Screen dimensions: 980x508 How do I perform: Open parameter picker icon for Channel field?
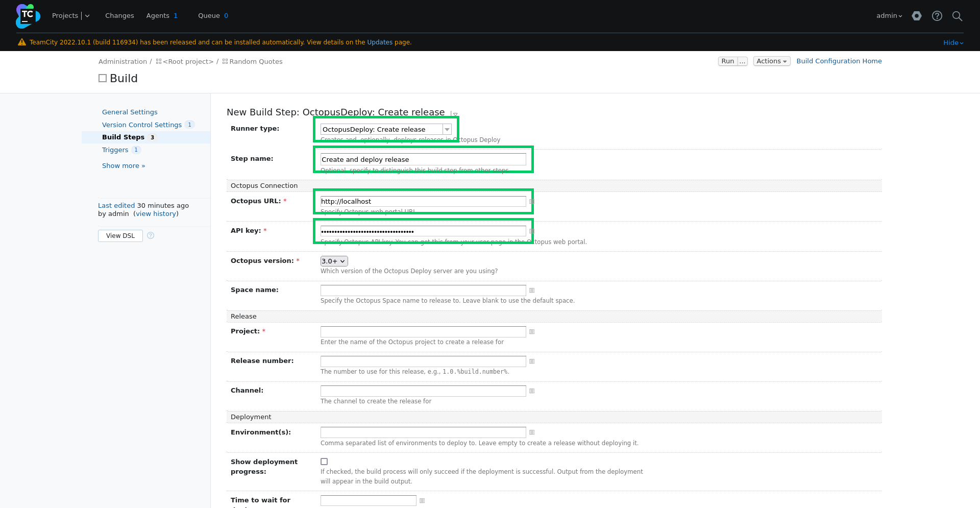(x=532, y=391)
